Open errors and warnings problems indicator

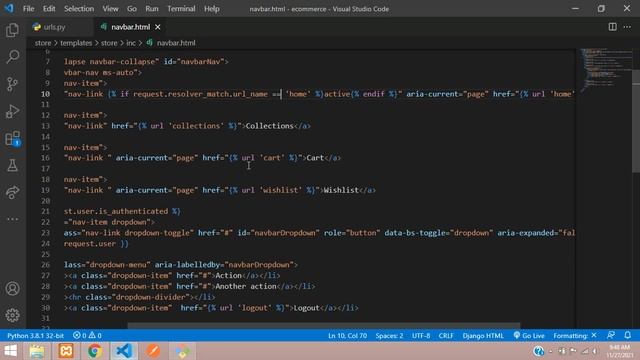point(87,336)
